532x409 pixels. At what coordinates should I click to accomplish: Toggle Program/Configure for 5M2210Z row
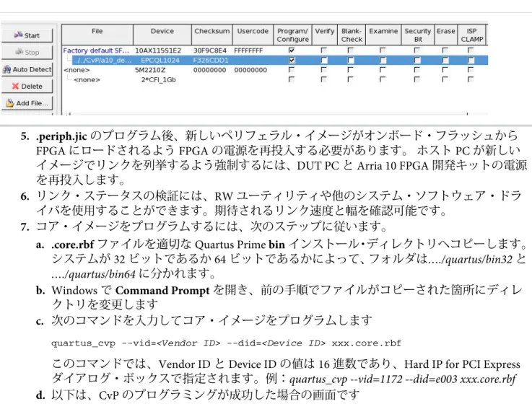[x=292, y=70]
